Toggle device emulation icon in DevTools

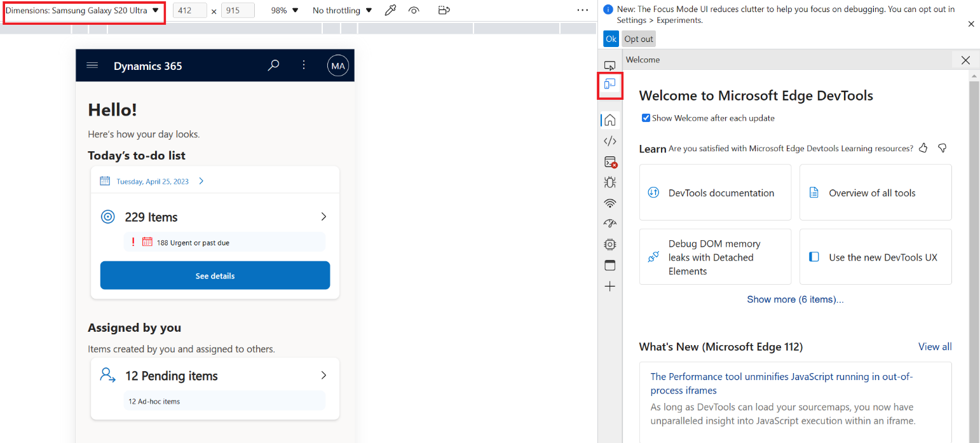pos(609,85)
